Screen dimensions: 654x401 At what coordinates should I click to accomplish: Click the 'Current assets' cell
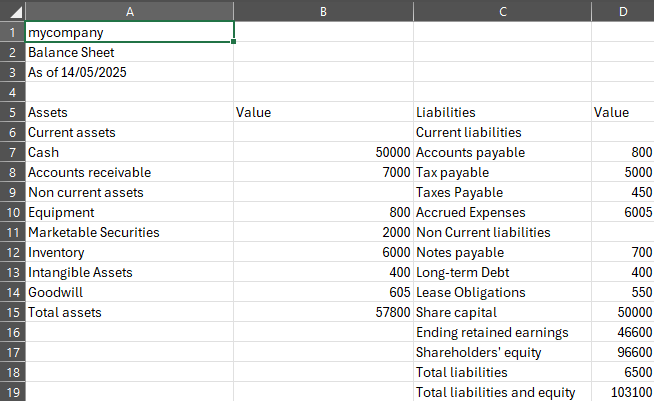tap(130, 132)
